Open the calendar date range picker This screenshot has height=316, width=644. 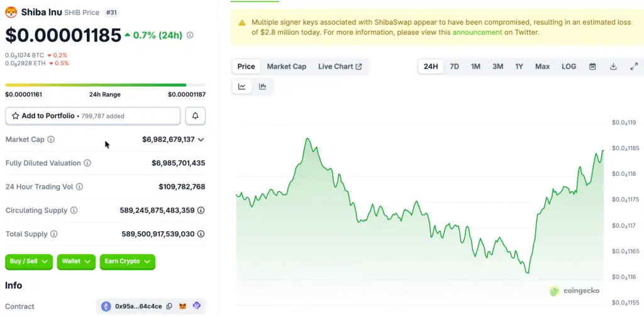tap(592, 67)
